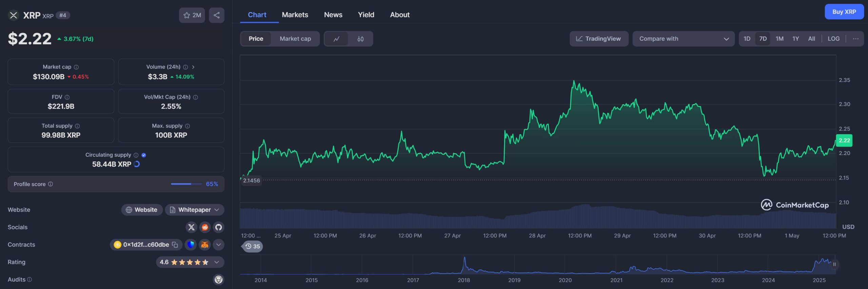Open the Yield tab
This screenshot has height=289, width=868.
pos(366,15)
